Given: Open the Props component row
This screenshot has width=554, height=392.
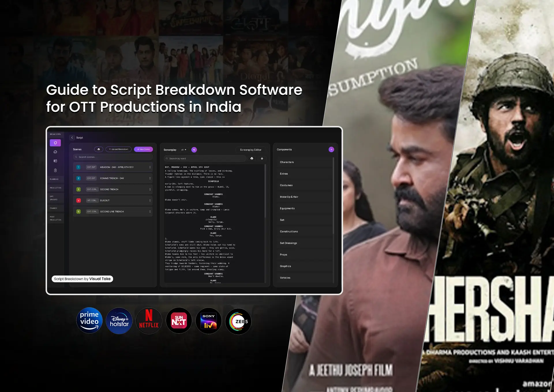Looking at the screenshot, I should point(304,255).
